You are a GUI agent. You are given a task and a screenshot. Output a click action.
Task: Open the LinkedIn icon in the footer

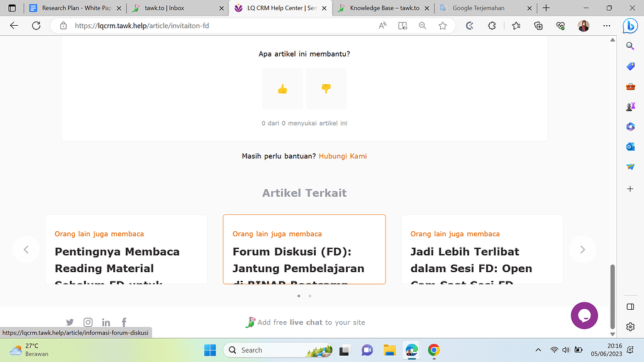pos(106,322)
